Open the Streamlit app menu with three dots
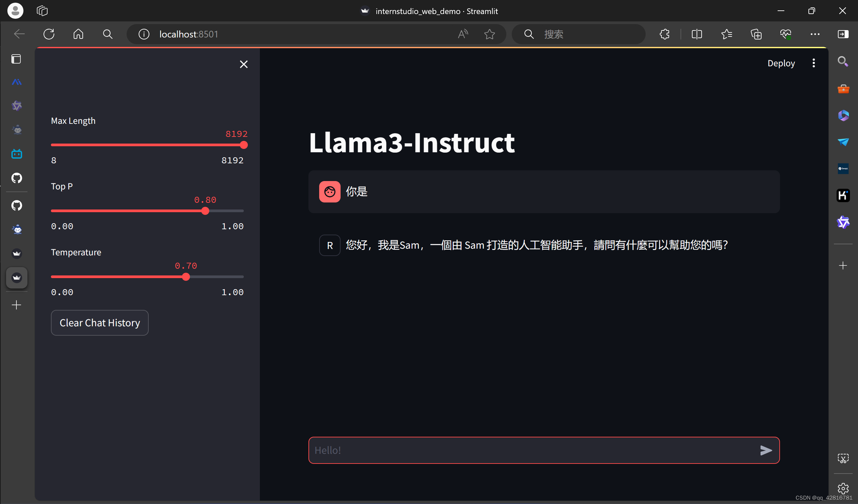 pos(814,63)
